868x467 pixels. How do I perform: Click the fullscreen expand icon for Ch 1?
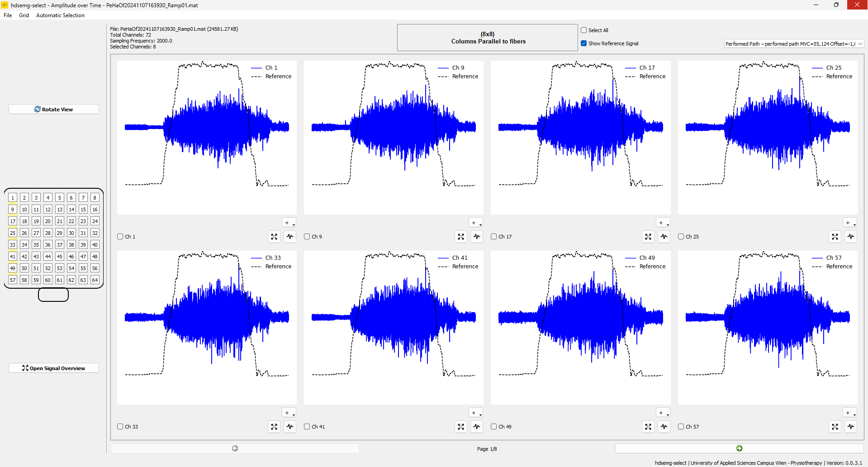click(274, 237)
